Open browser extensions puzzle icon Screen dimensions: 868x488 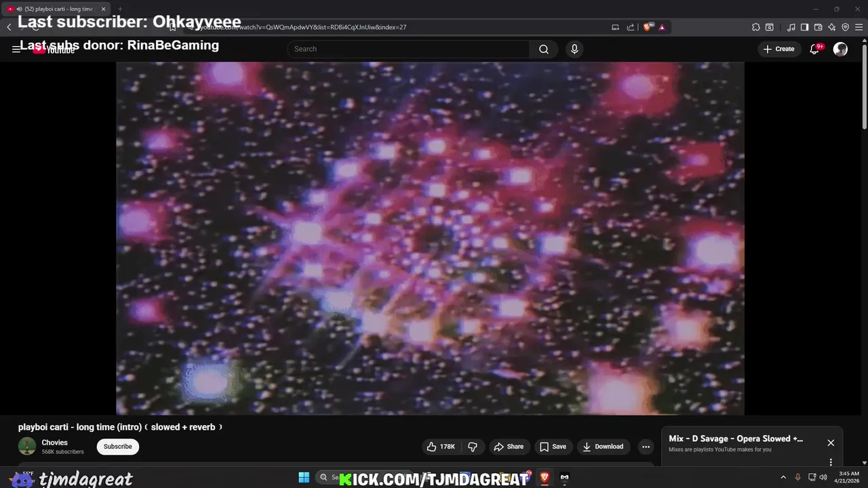756,27
